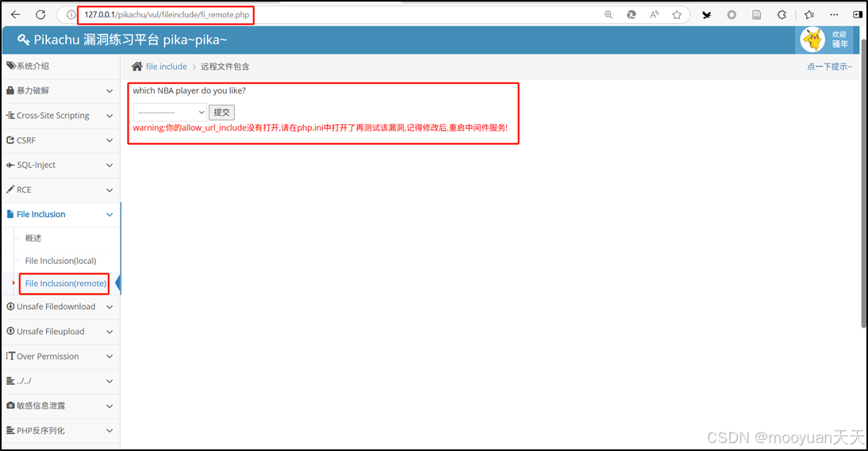Open 系统介绍 sidebar item
868x451 pixels.
pyautogui.click(x=61, y=66)
